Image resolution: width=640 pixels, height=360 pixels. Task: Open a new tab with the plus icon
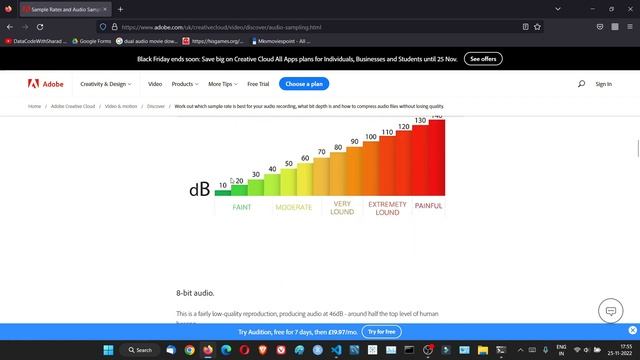coord(120,9)
